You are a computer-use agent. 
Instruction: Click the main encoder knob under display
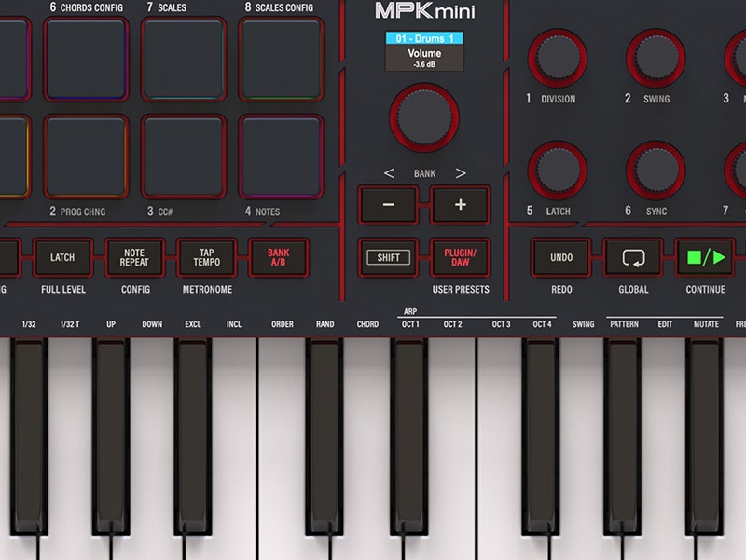pos(424,118)
